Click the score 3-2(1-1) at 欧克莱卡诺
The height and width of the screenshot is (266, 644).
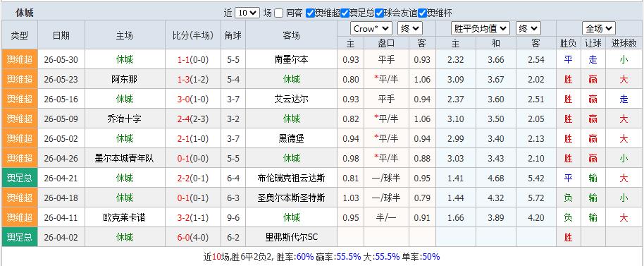point(193,217)
